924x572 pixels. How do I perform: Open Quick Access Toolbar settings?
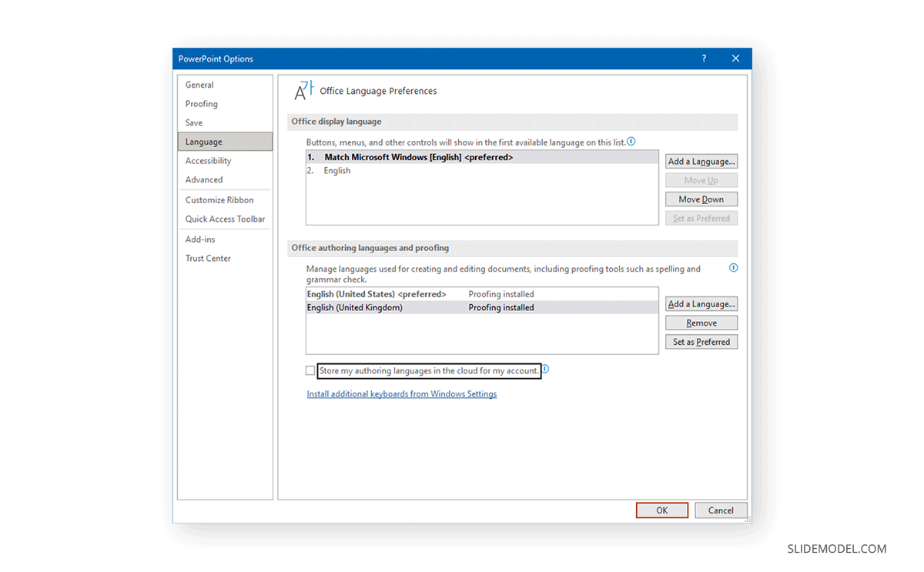pyautogui.click(x=225, y=219)
